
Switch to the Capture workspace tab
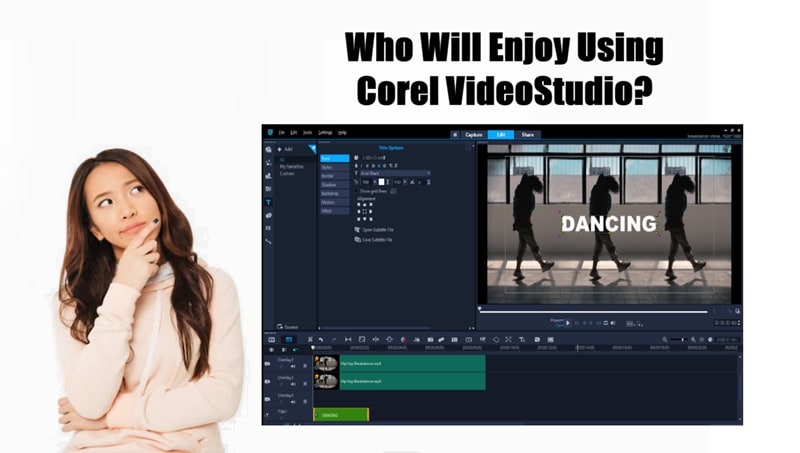pos(474,135)
